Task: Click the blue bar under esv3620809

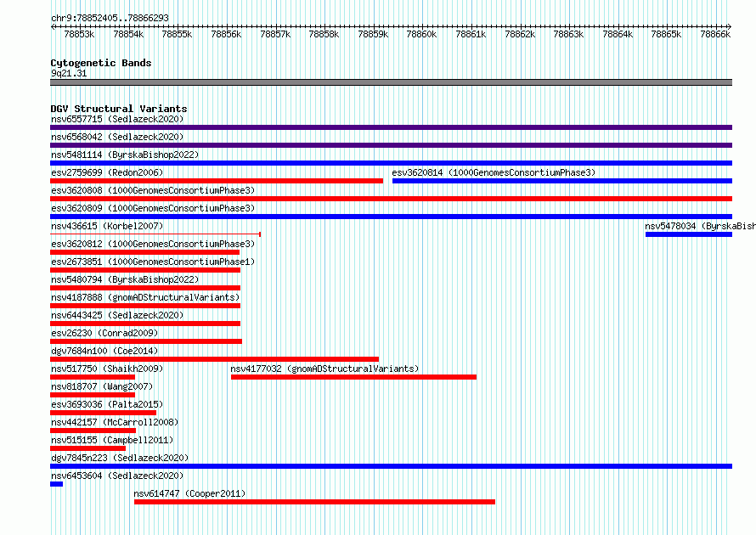Action: click(391, 217)
